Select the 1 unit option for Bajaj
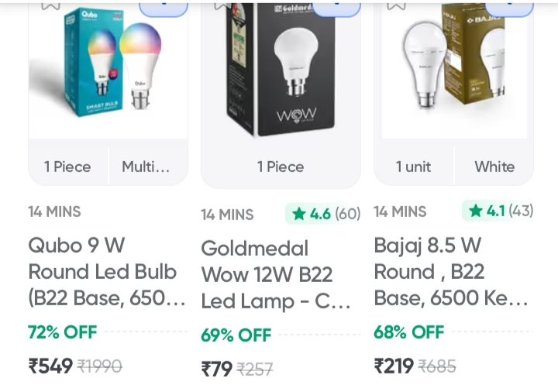 [x=413, y=167]
